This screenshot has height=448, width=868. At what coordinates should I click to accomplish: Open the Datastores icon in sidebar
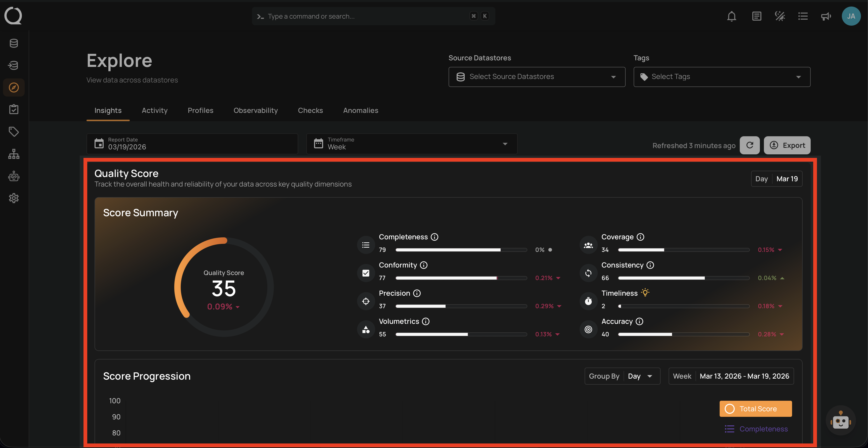tap(14, 43)
